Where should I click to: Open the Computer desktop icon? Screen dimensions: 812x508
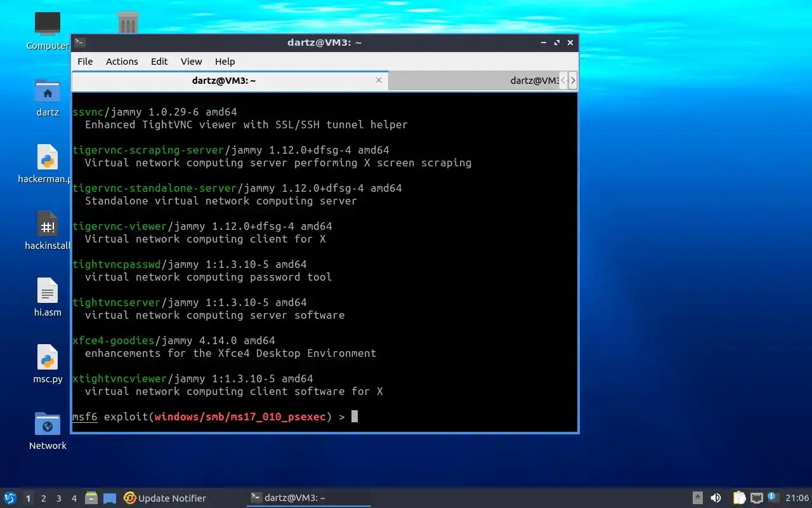[x=48, y=24]
